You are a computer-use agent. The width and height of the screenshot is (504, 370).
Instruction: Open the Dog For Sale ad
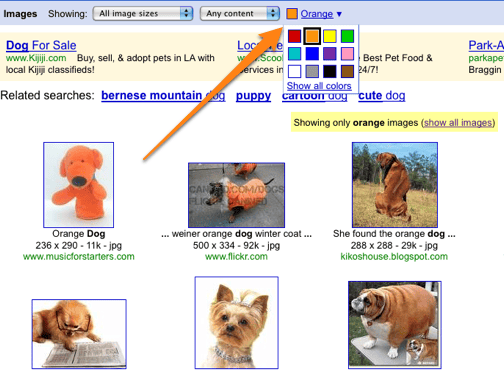pos(41,45)
